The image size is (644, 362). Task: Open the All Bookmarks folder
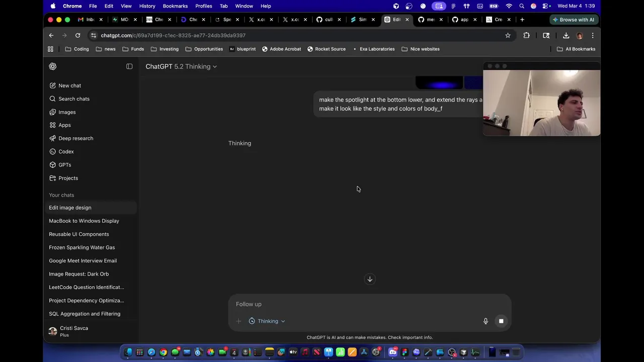coord(576,49)
